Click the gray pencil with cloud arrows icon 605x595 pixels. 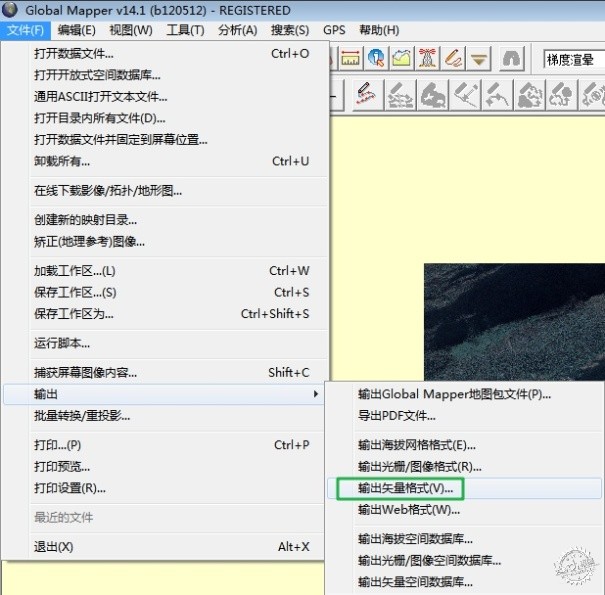[x=529, y=95]
